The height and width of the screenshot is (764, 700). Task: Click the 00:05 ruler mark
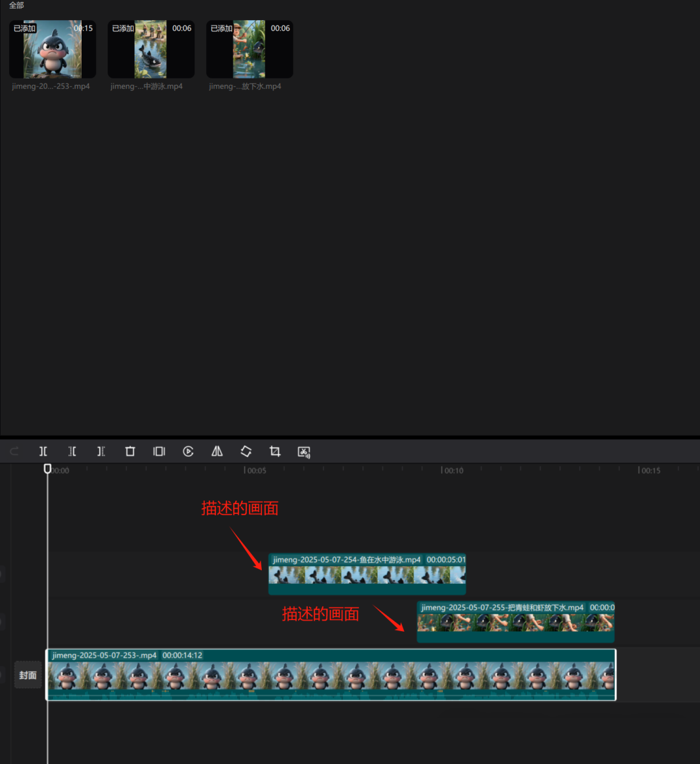click(x=257, y=470)
